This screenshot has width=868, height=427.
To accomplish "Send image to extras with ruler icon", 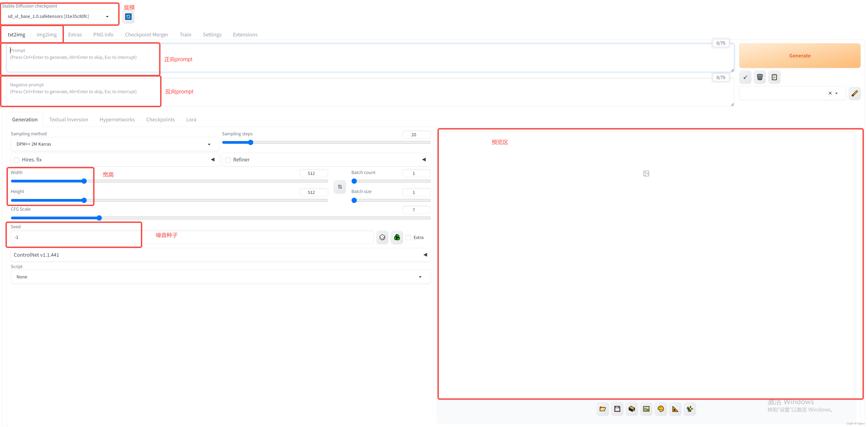I will [x=675, y=409].
